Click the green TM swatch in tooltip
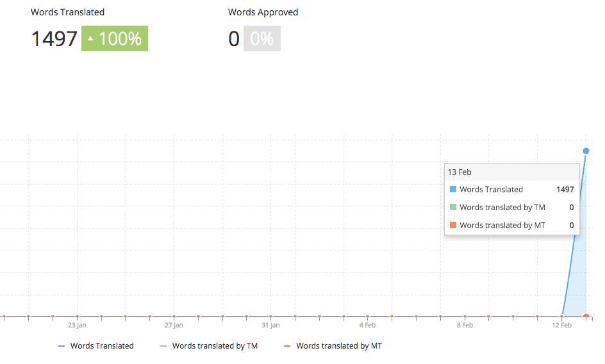The image size is (605, 364). point(453,207)
